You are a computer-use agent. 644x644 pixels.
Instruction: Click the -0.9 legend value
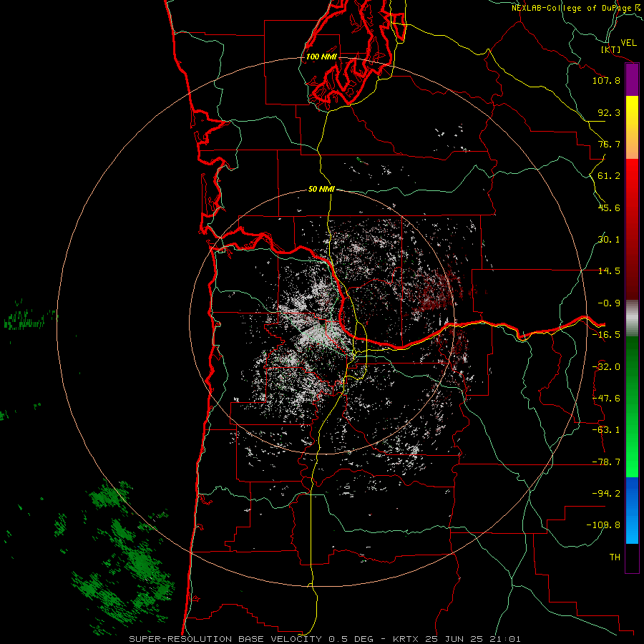point(609,303)
